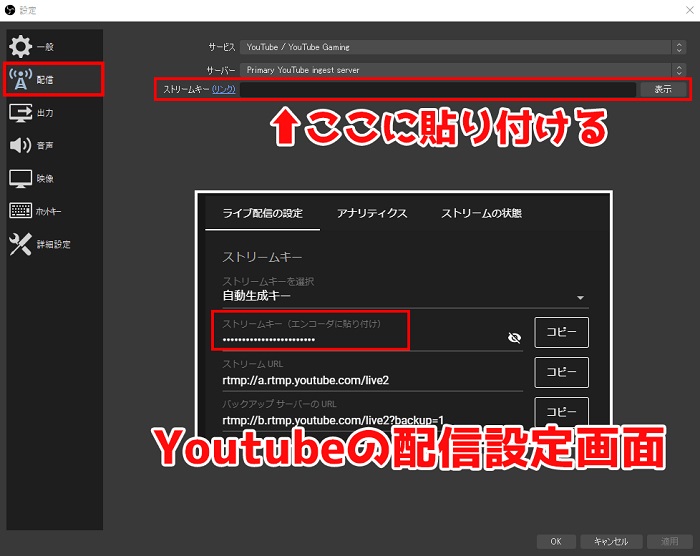Viewport: 700px width, 556px height.
Task: Close the 設定 settings window
Action: (690, 10)
